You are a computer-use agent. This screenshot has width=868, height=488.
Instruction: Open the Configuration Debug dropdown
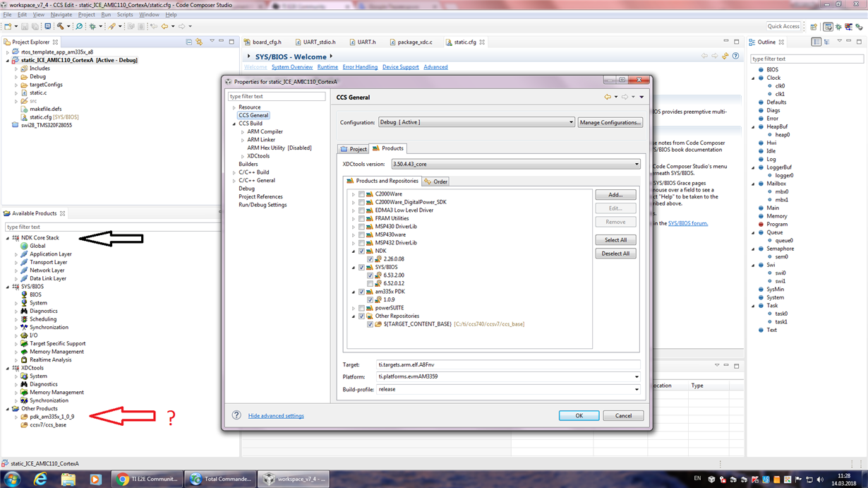[x=477, y=122]
